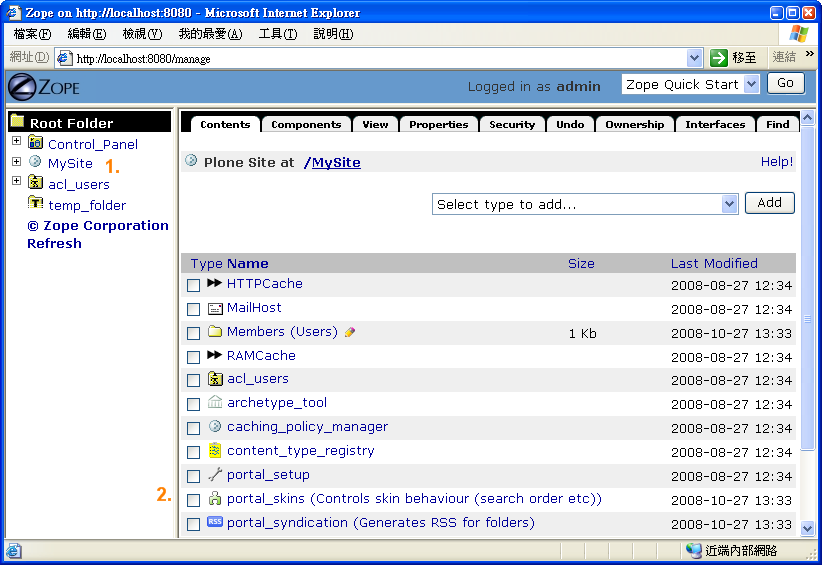Open the Find tab
Image resolution: width=822 pixels, height=565 pixels.
[777, 125]
